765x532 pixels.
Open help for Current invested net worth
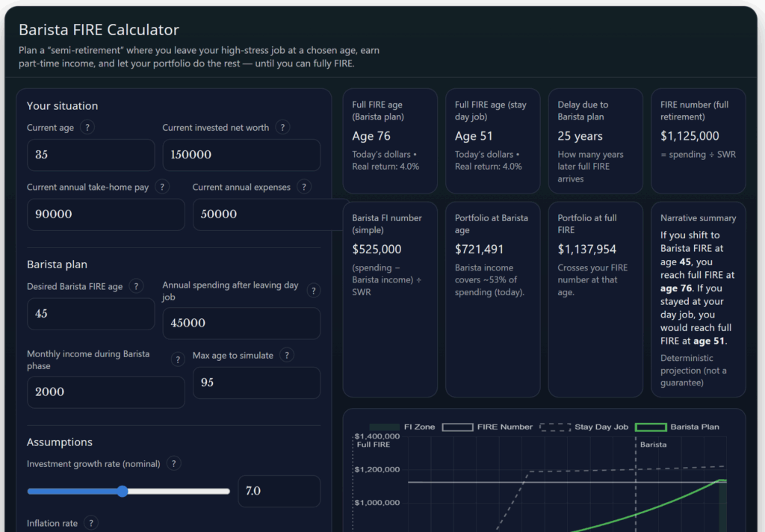tap(282, 127)
